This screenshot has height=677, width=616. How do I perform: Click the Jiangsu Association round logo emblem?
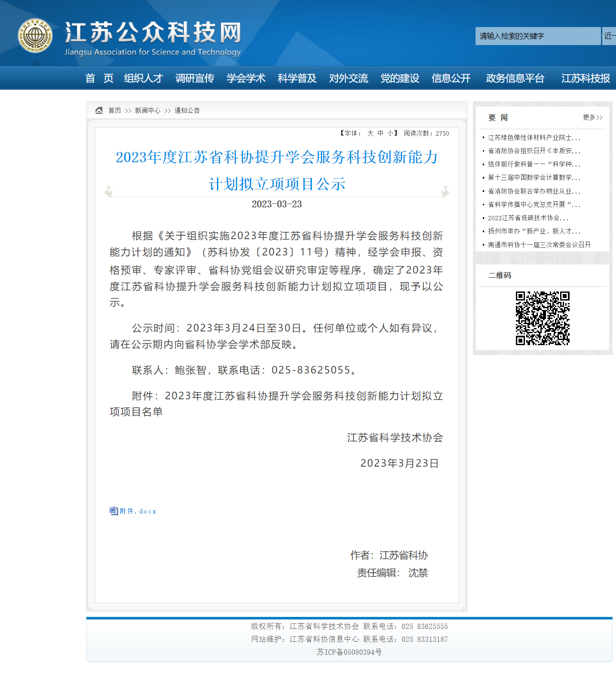coord(35,36)
